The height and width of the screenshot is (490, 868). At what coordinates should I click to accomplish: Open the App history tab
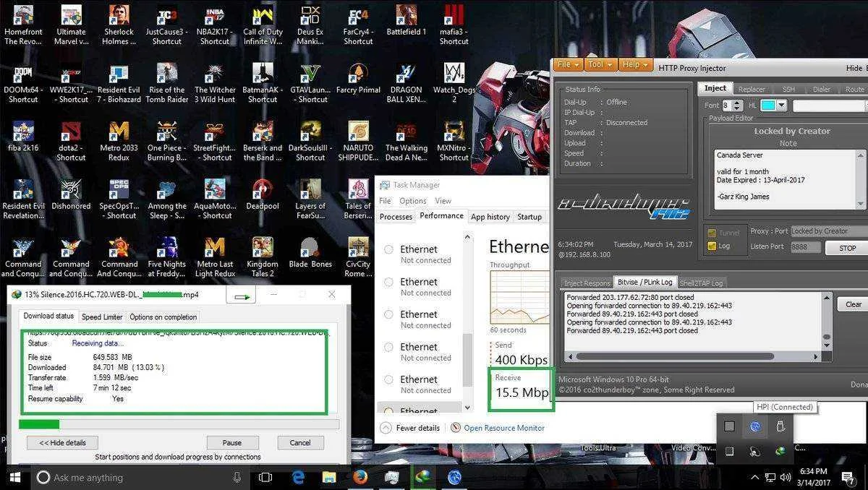point(490,217)
